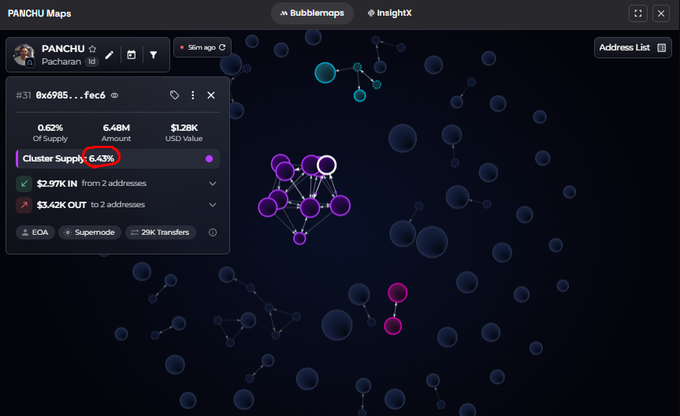This screenshot has width=680, height=416.
Task: Switch to the InsightX tab
Action: click(389, 13)
